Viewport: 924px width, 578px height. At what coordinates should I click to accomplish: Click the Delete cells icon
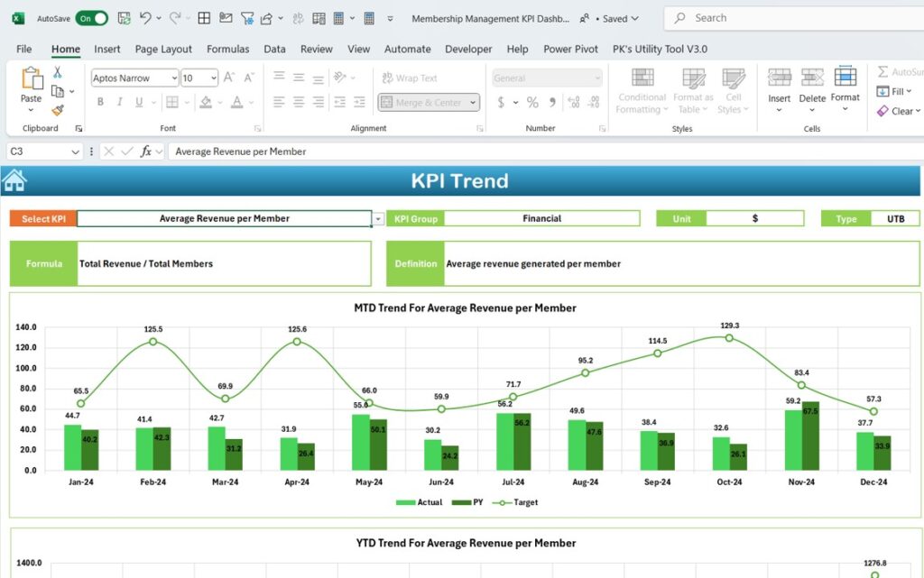(x=812, y=78)
